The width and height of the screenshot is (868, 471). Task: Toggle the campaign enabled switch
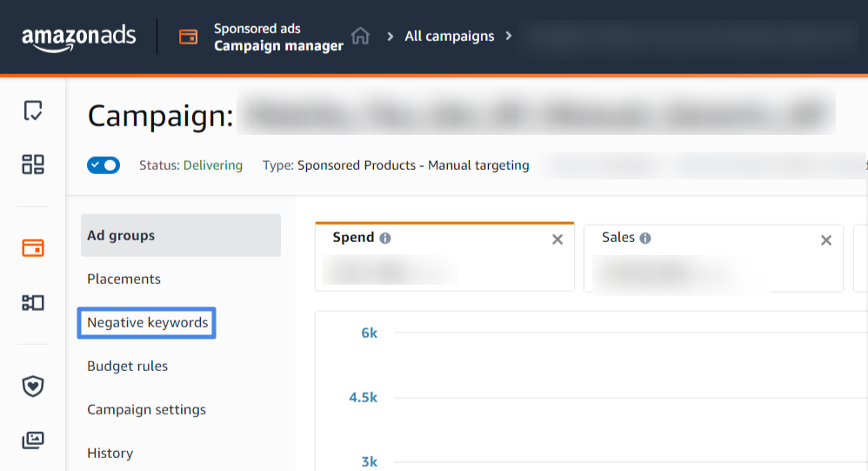coord(103,165)
